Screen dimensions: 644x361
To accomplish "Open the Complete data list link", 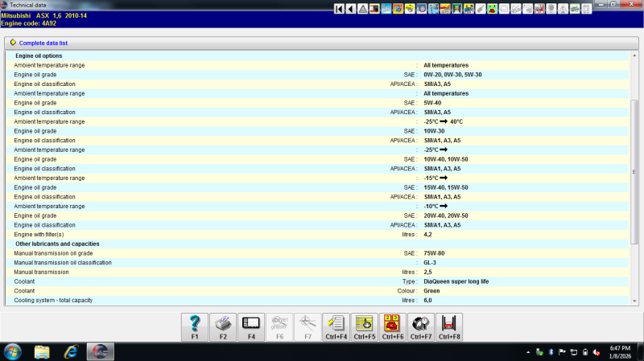I will pyautogui.click(x=43, y=43).
